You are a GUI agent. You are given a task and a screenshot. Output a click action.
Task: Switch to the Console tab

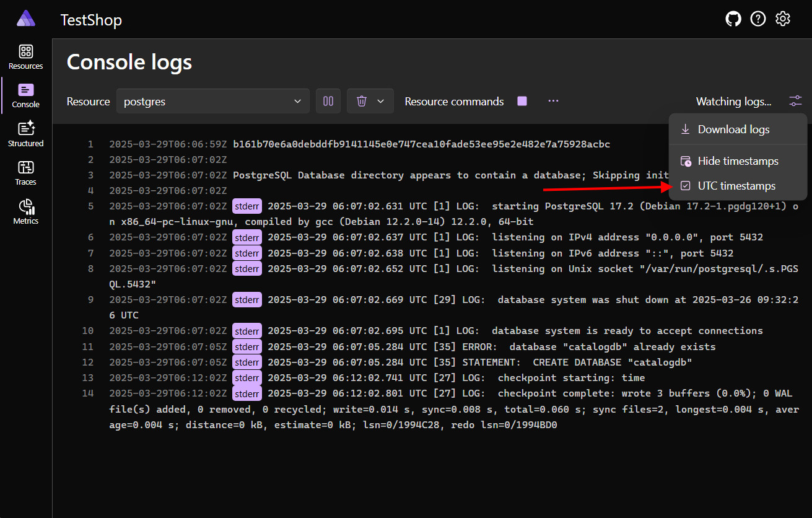[25, 95]
